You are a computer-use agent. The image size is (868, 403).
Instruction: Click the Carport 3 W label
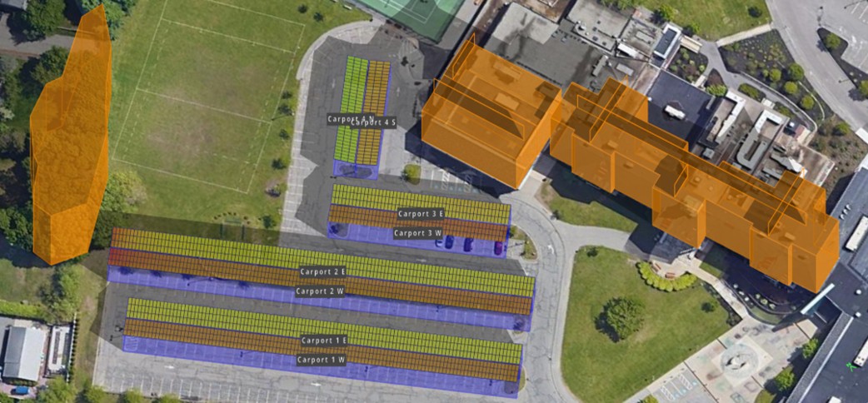417,233
